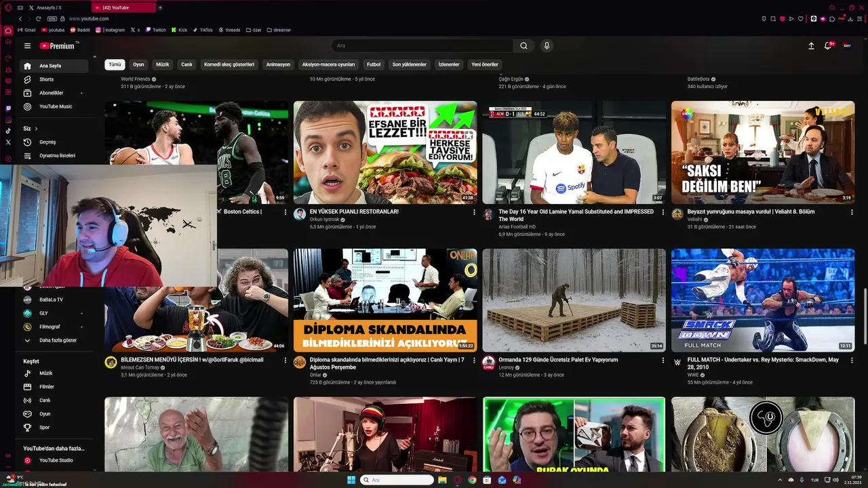This screenshot has height=488, width=868.
Task: Select the Komedi skeç gösterileri chip
Action: coord(229,64)
